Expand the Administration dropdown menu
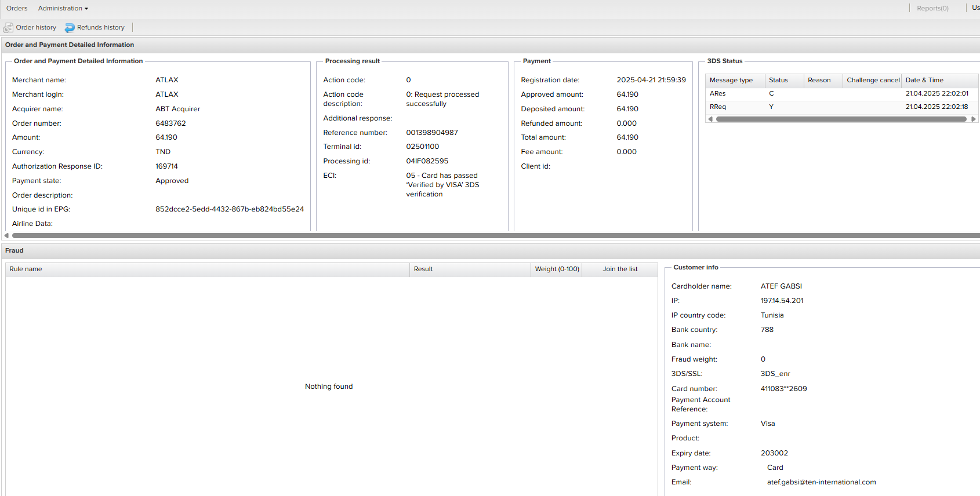Image resolution: width=980 pixels, height=496 pixels. [63, 8]
